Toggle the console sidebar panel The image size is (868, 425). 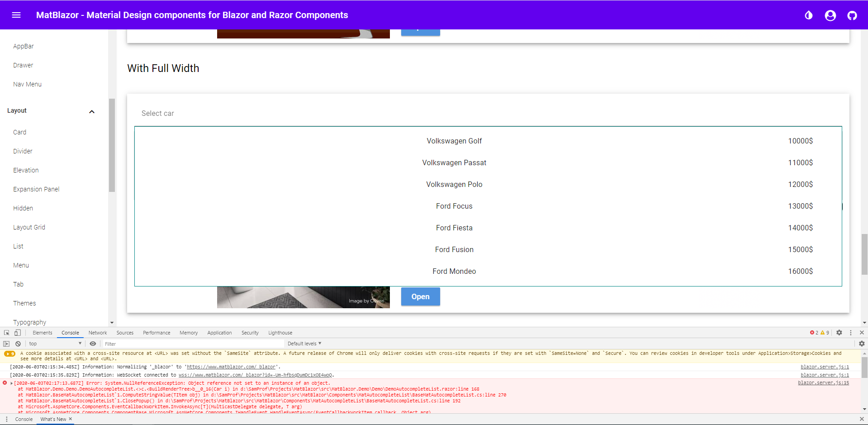7,344
